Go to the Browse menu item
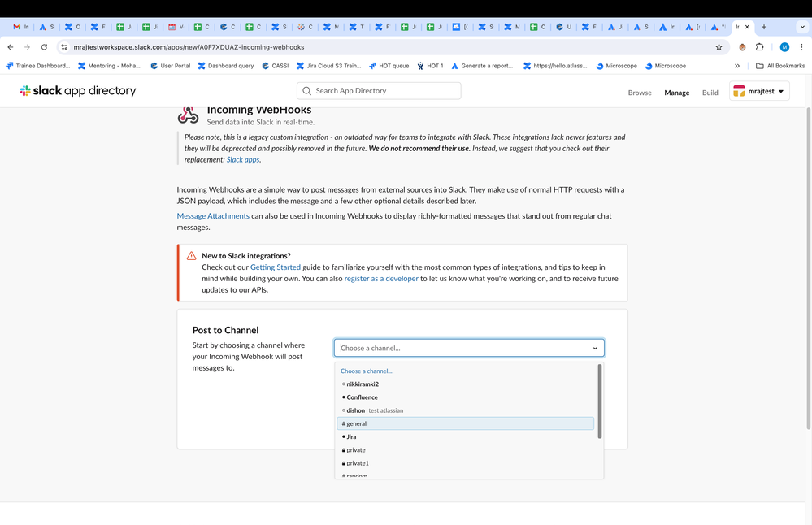The width and height of the screenshot is (812, 525). (x=640, y=93)
